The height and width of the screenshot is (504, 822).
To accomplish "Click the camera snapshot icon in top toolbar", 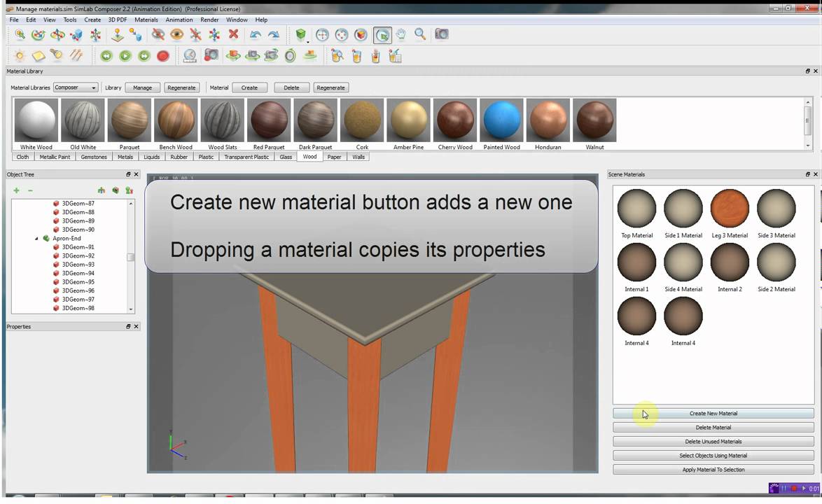I will coord(441,34).
